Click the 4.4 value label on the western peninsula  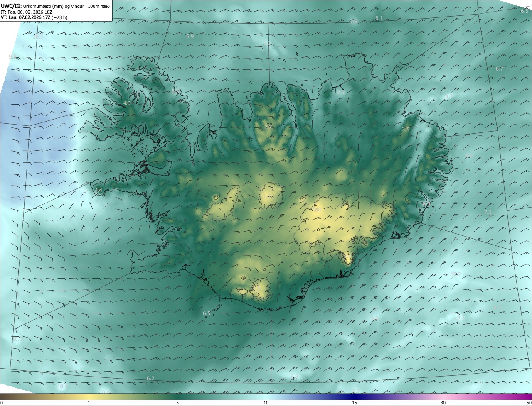(99, 191)
